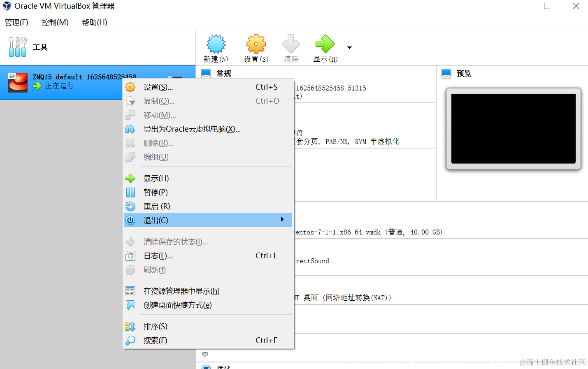The height and width of the screenshot is (369, 588).
Task: Click the monitor icon next to 预览
Action: 446,74
